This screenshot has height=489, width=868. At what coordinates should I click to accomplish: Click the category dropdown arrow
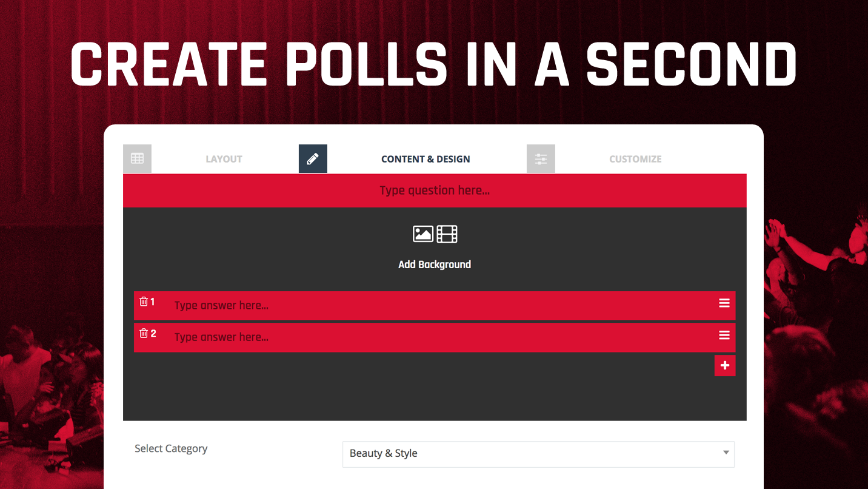pos(725,453)
